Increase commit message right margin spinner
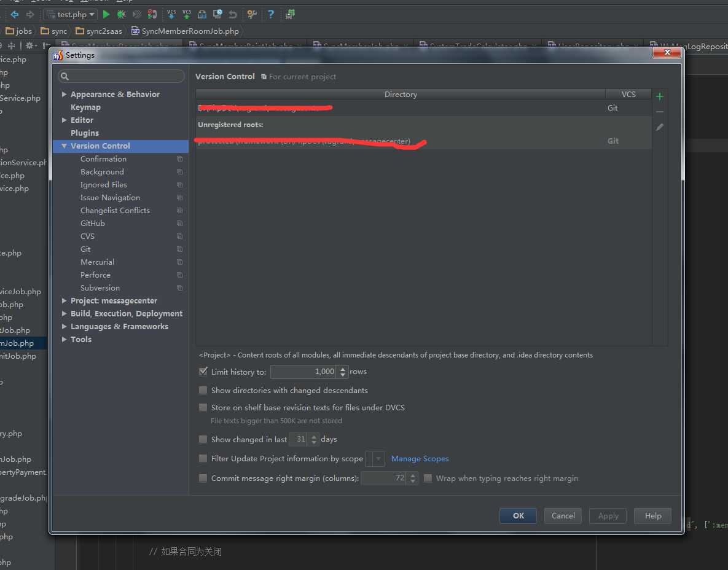 coord(413,475)
